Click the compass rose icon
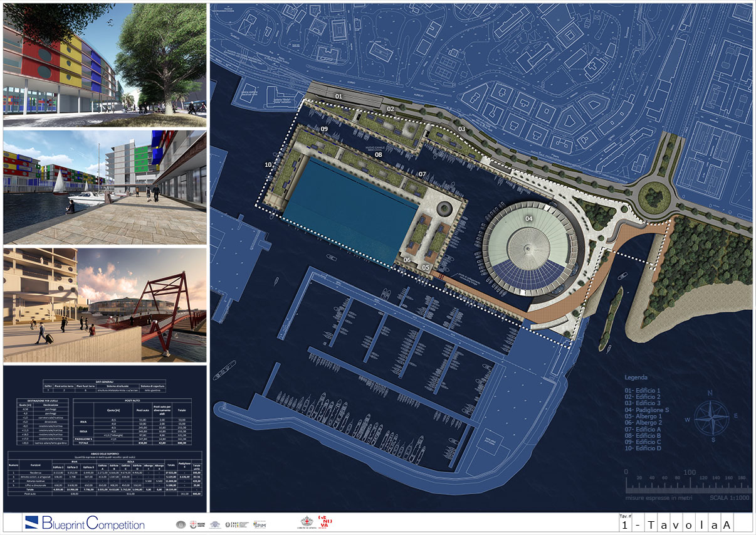 [711, 415]
